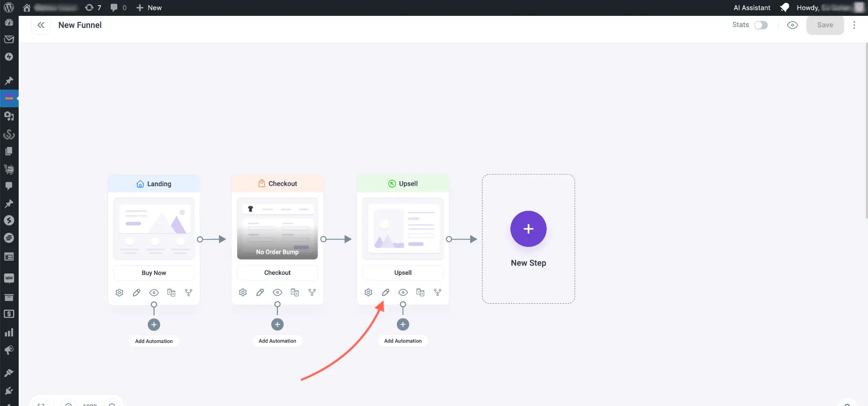The image size is (868, 406).
Task: Open the Checkout thumbnail showing No Order Bump
Action: tap(277, 229)
